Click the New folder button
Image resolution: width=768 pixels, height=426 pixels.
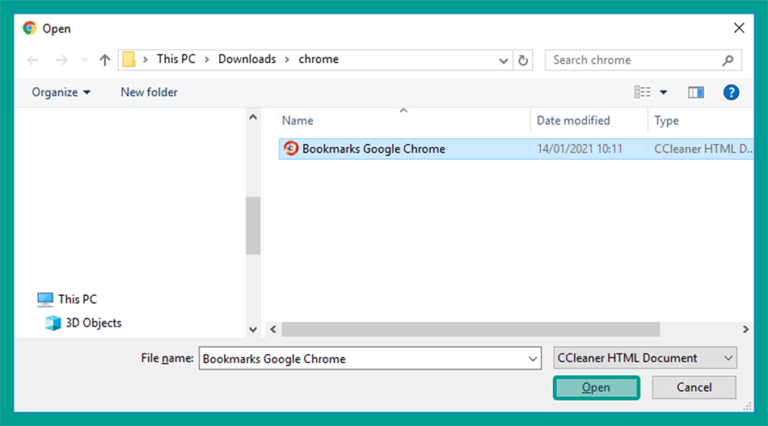click(149, 92)
